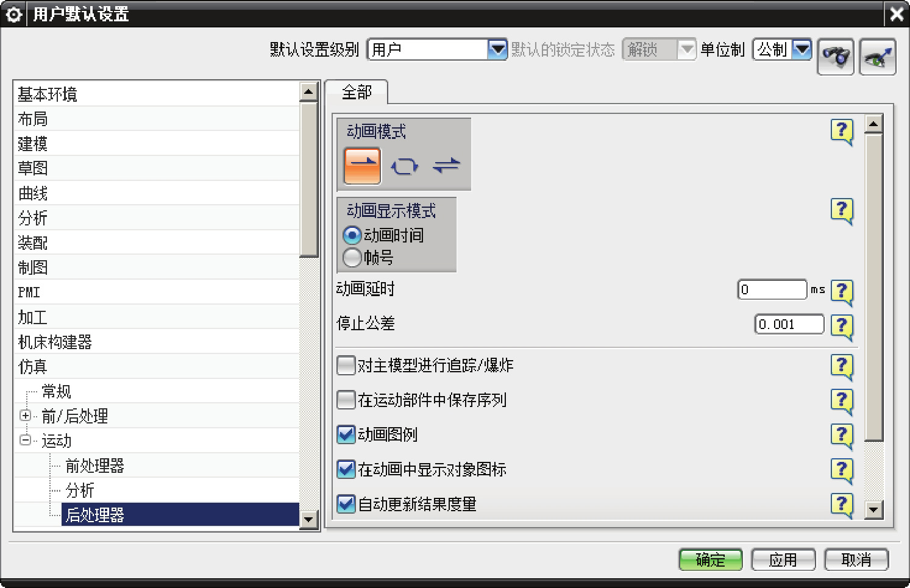Viewport: 910px width, 588px height.
Task: Open help for 动画模式 setting
Action: pyautogui.click(x=842, y=130)
